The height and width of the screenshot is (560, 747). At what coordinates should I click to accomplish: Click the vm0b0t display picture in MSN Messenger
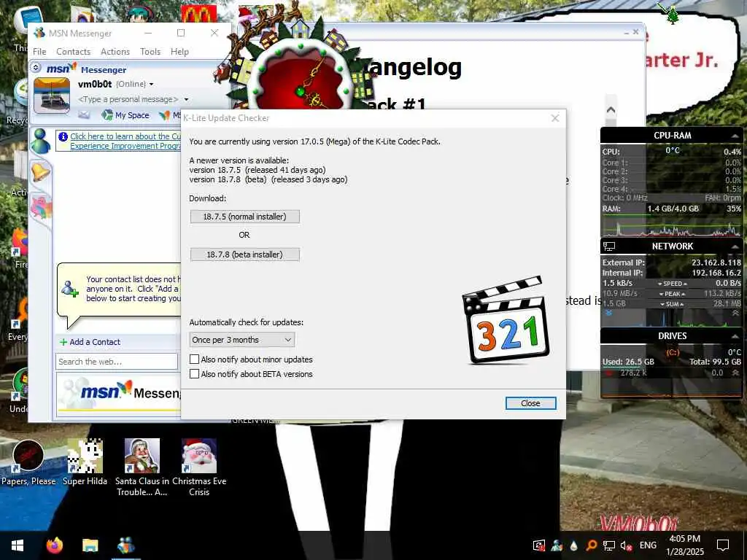[x=52, y=96]
